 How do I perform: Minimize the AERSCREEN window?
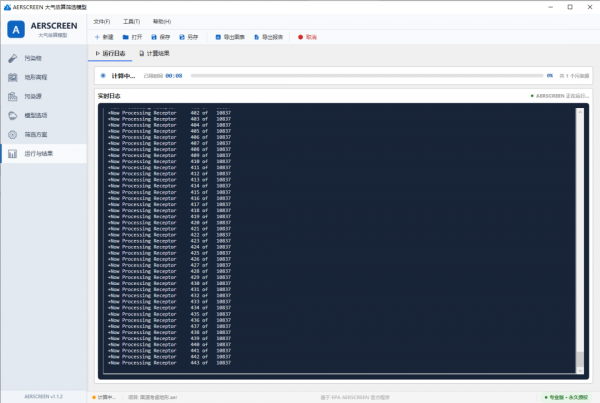pyautogui.click(x=550, y=7)
